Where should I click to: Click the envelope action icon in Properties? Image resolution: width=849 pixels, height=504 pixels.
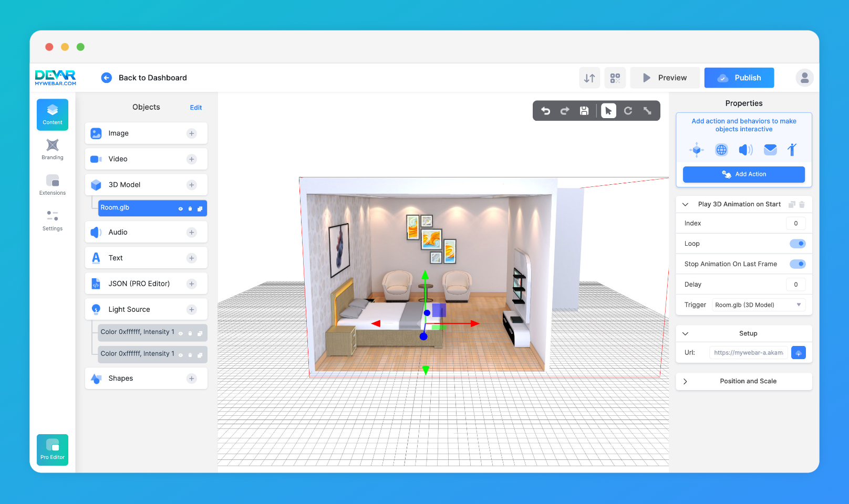(x=770, y=150)
